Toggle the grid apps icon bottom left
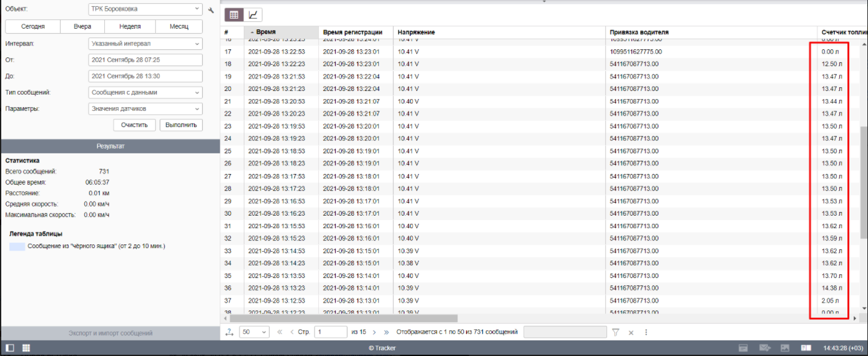Viewport: 868px width, 356px height. [26, 348]
